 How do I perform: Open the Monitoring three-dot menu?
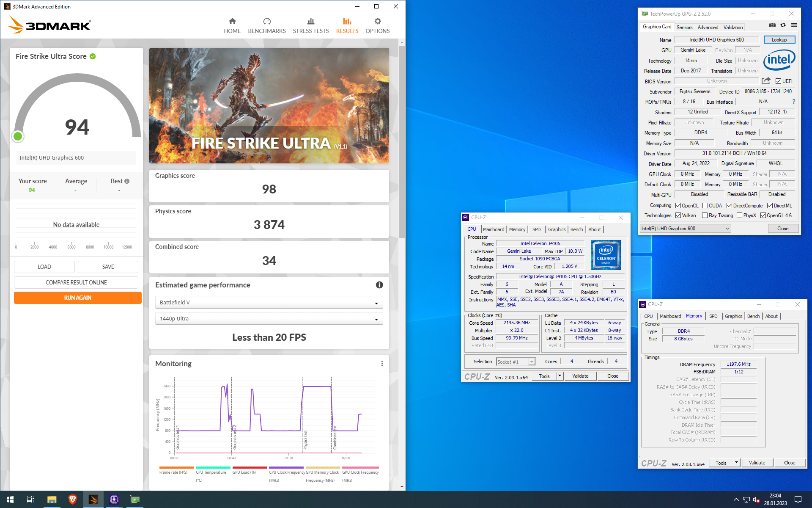pos(382,364)
